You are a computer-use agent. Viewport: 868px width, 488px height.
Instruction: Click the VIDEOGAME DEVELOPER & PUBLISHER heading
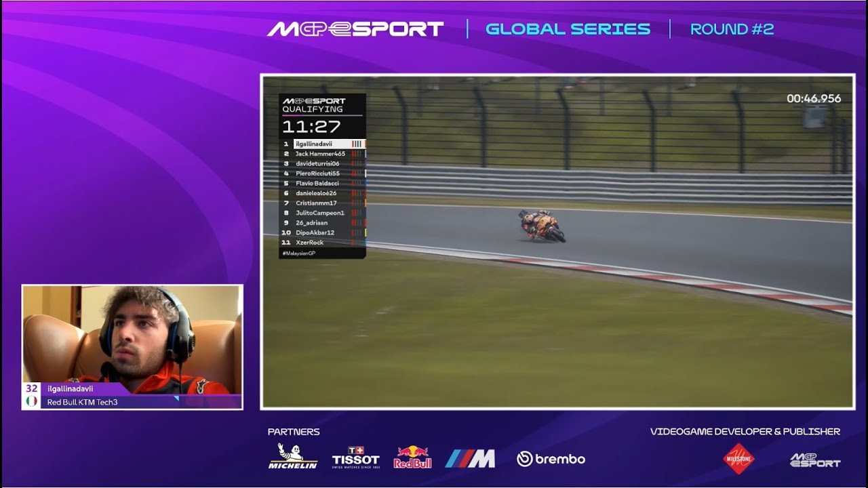pos(745,432)
